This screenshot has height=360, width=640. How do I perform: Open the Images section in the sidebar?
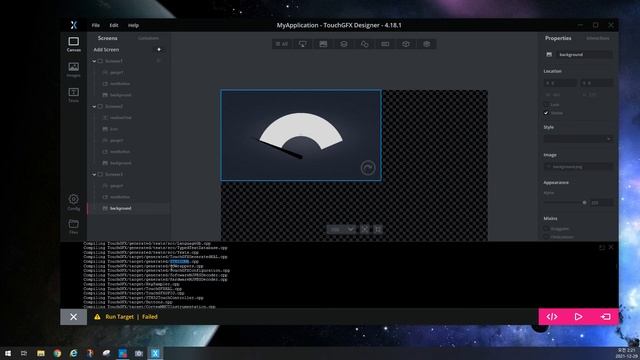pyautogui.click(x=73, y=69)
